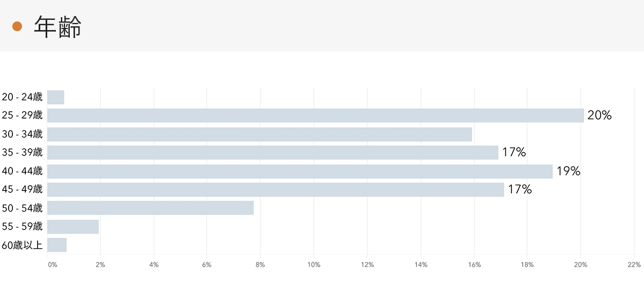This screenshot has height=292, width=644.
Task: Click the 25 - 29歲 bar
Action: [315, 115]
